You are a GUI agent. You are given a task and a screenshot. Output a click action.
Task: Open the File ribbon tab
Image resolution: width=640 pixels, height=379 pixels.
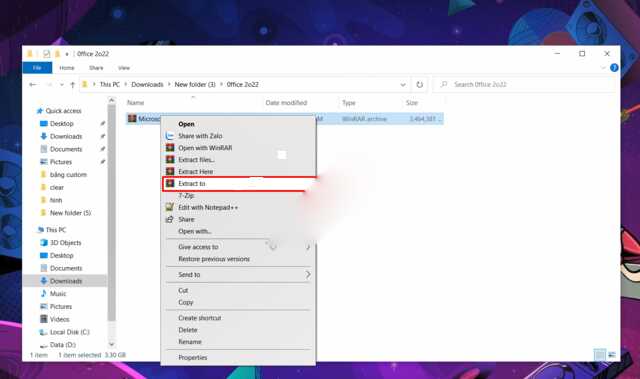(37, 68)
